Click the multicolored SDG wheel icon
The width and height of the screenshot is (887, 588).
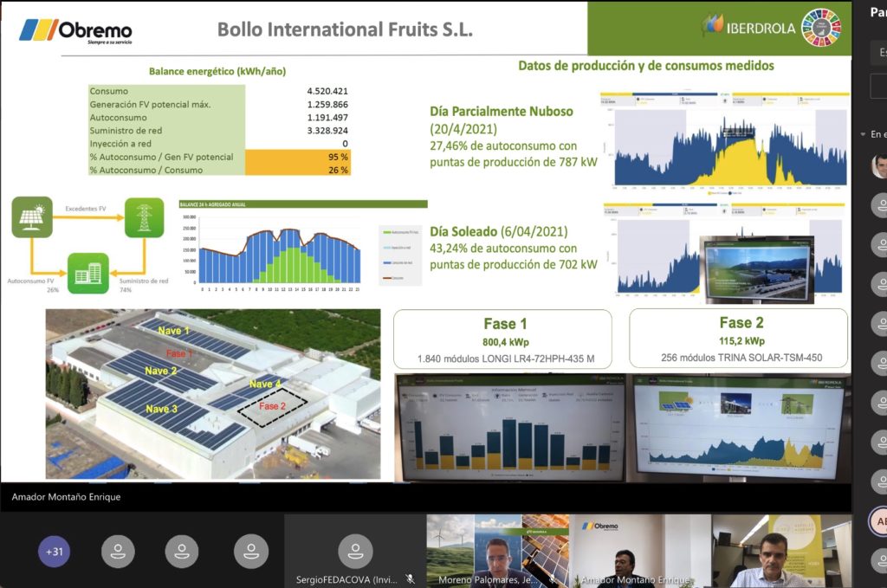[821, 27]
